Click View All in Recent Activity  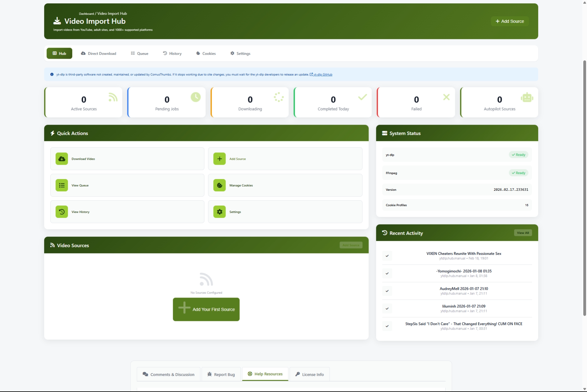[523, 233]
